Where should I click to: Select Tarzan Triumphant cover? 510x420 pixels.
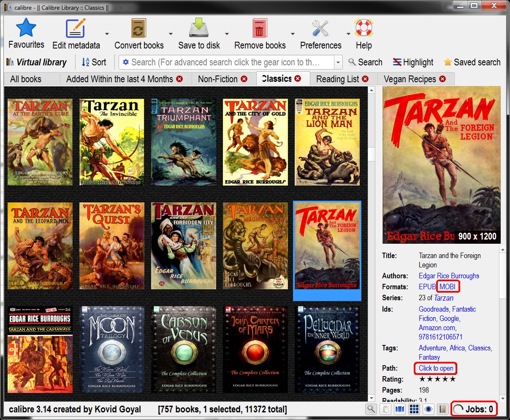pos(184,142)
